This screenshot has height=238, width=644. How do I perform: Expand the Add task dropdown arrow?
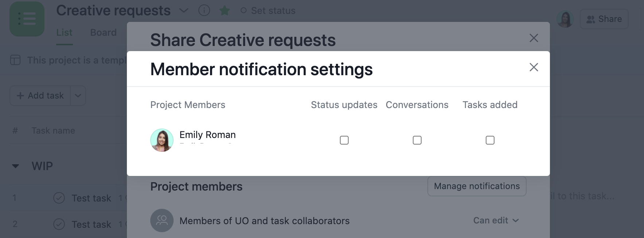[x=78, y=96]
